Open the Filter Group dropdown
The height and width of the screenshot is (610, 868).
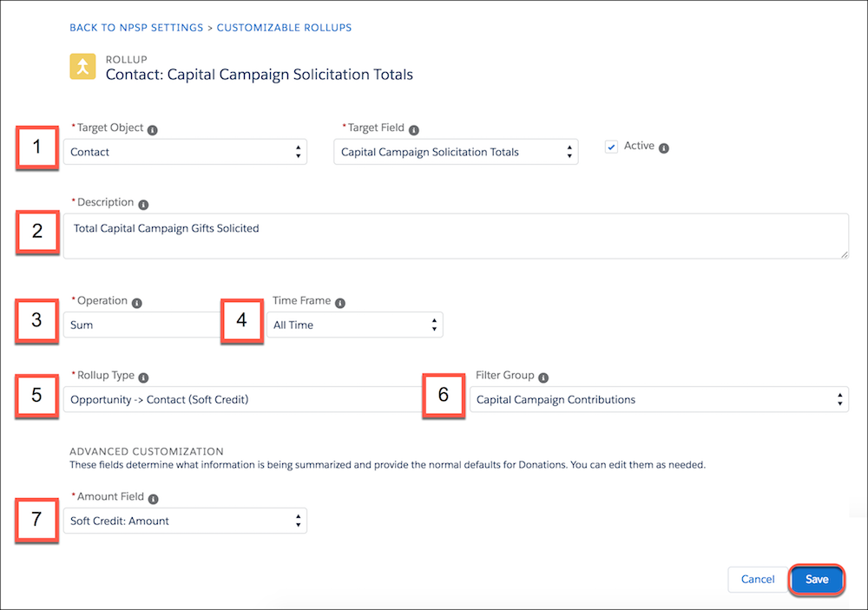click(x=659, y=400)
